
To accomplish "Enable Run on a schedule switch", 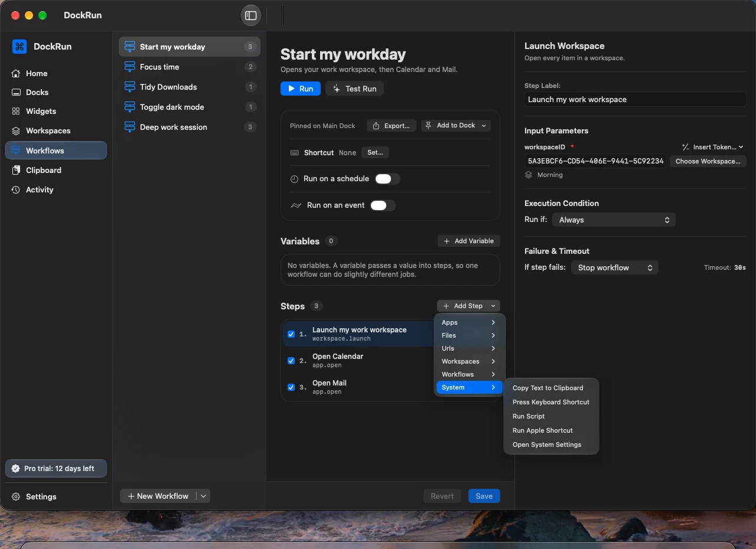I will 387,179.
